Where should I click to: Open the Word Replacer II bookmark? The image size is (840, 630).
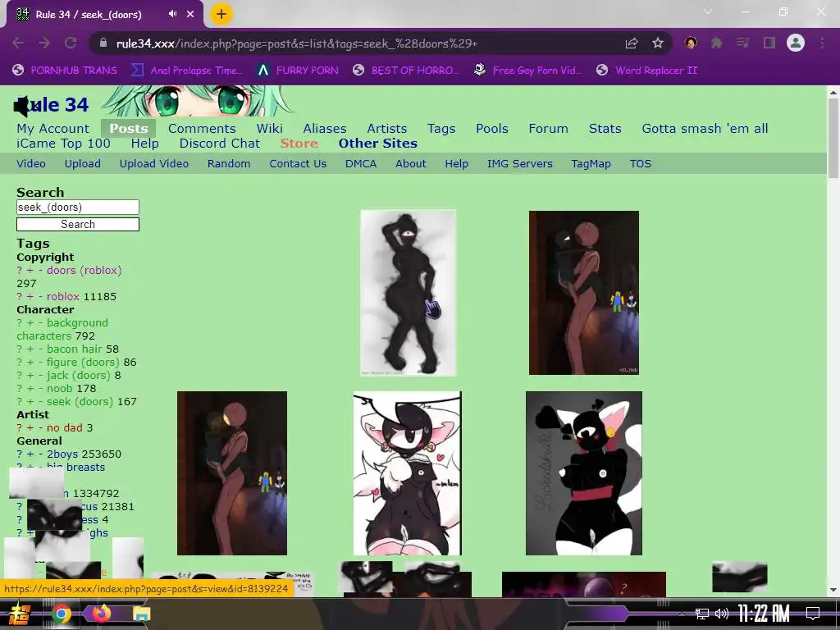(x=647, y=71)
